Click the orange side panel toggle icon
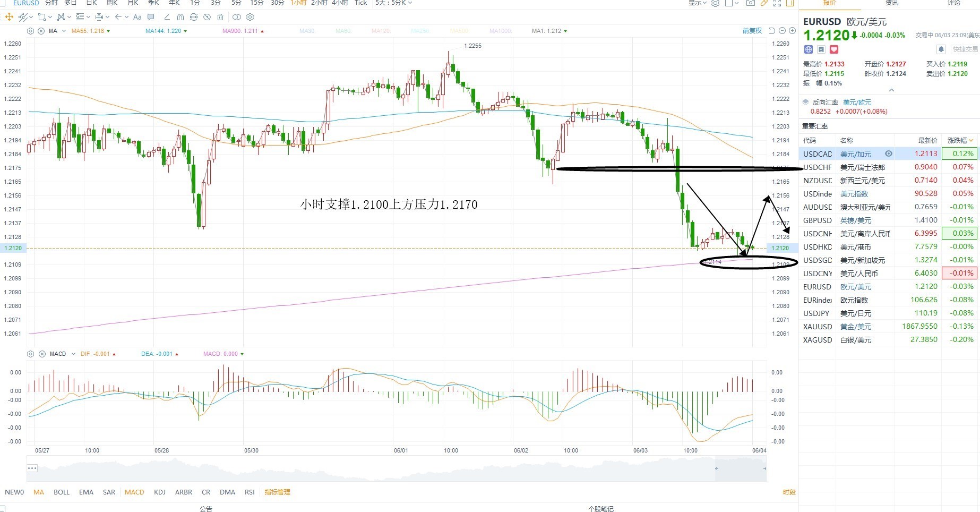The height and width of the screenshot is (512, 980). 790,3
